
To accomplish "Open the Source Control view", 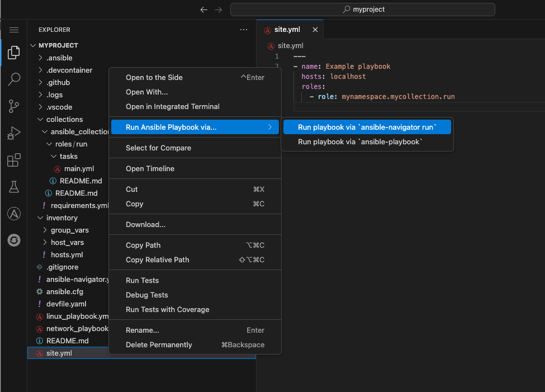I will pyautogui.click(x=13, y=106).
